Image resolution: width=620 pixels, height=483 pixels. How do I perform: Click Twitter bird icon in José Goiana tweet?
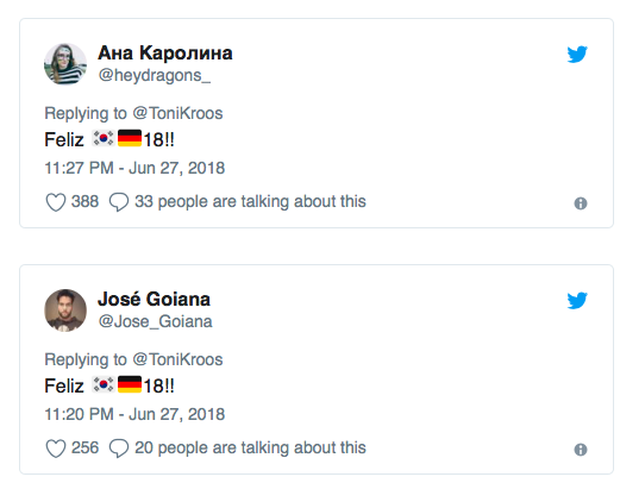click(x=577, y=300)
